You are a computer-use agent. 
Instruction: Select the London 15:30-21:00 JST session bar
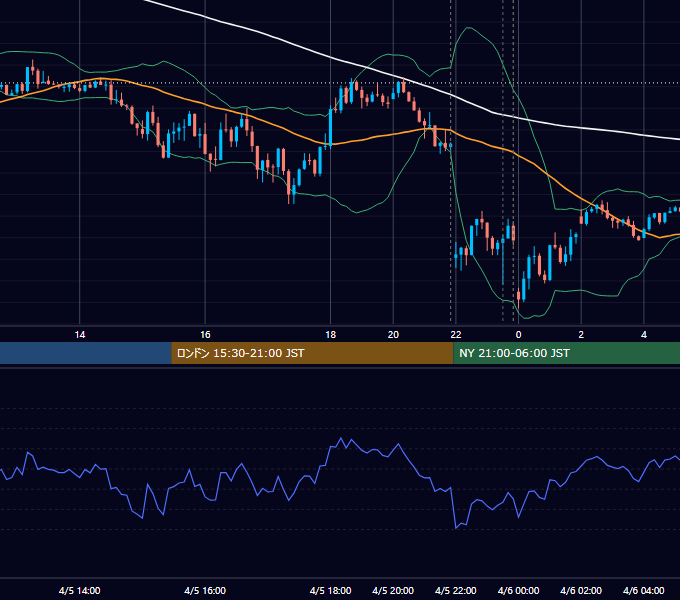(x=312, y=353)
